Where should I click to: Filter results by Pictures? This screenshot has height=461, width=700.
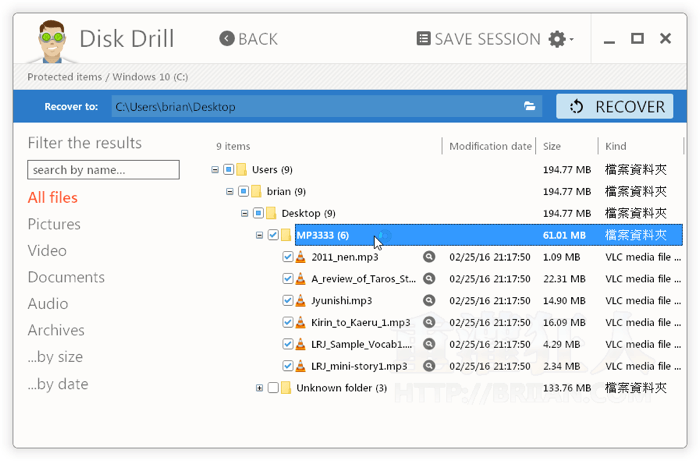54,224
